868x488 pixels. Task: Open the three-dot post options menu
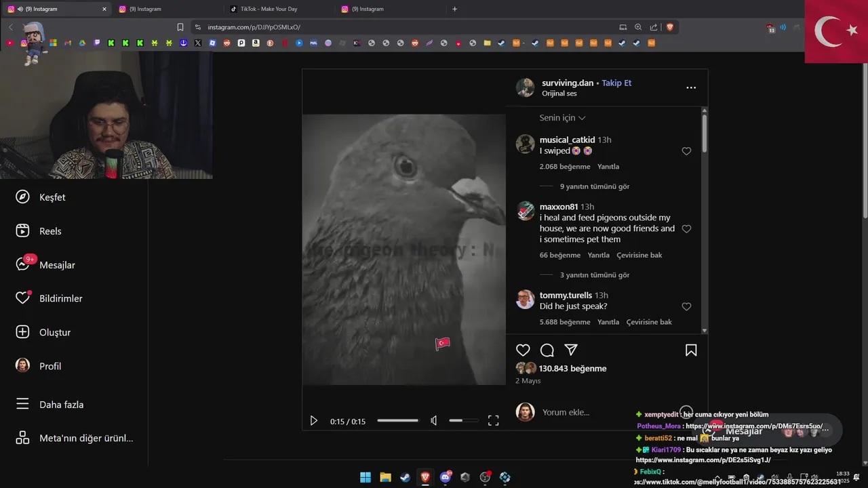pyautogui.click(x=691, y=87)
